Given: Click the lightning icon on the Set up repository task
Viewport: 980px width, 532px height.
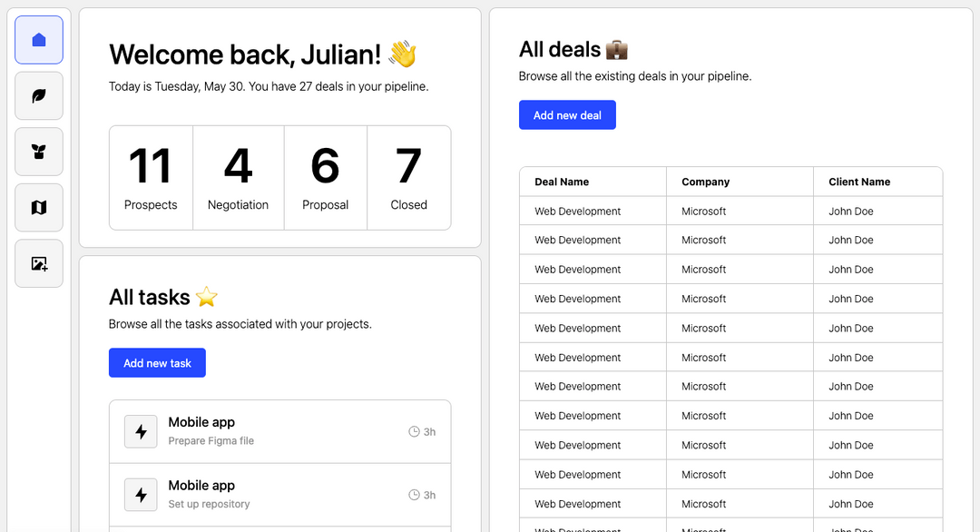Looking at the screenshot, I should coord(141,495).
